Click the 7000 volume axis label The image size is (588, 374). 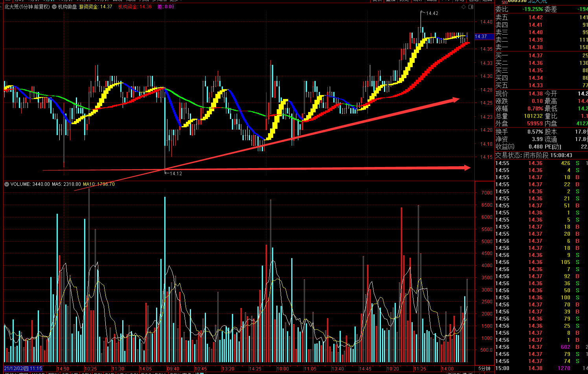click(487, 193)
